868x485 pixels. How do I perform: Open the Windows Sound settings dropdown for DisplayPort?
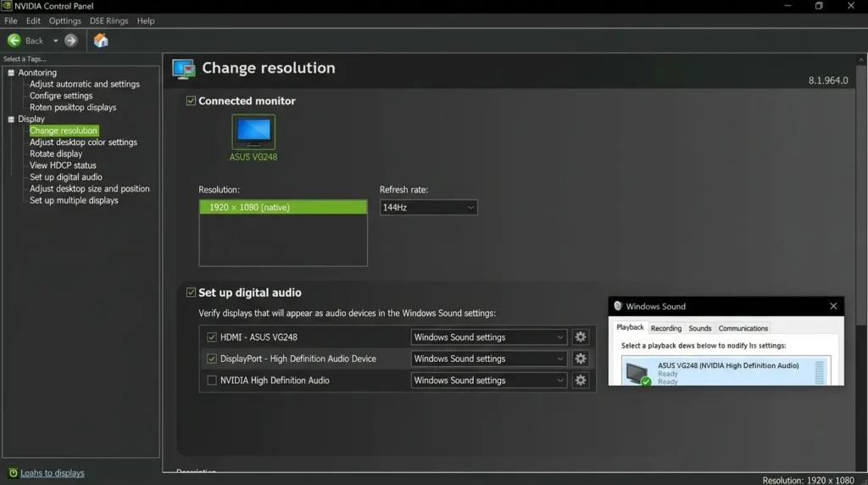point(489,358)
